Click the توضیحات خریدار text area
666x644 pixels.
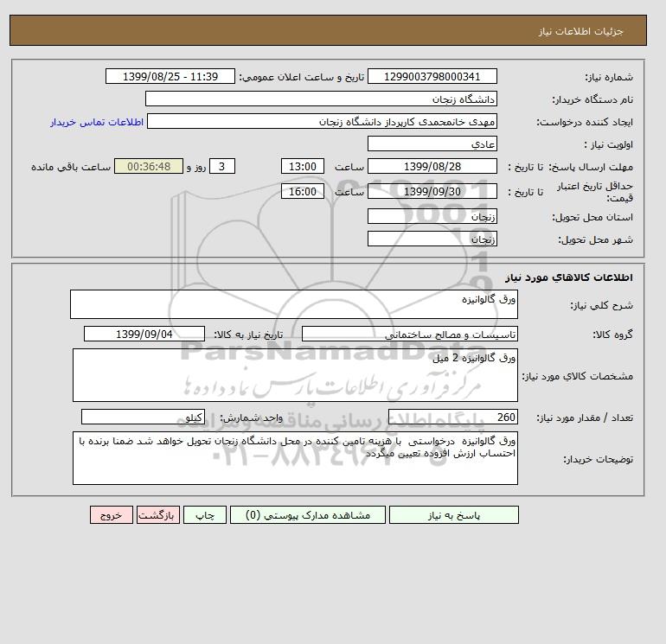[295, 458]
